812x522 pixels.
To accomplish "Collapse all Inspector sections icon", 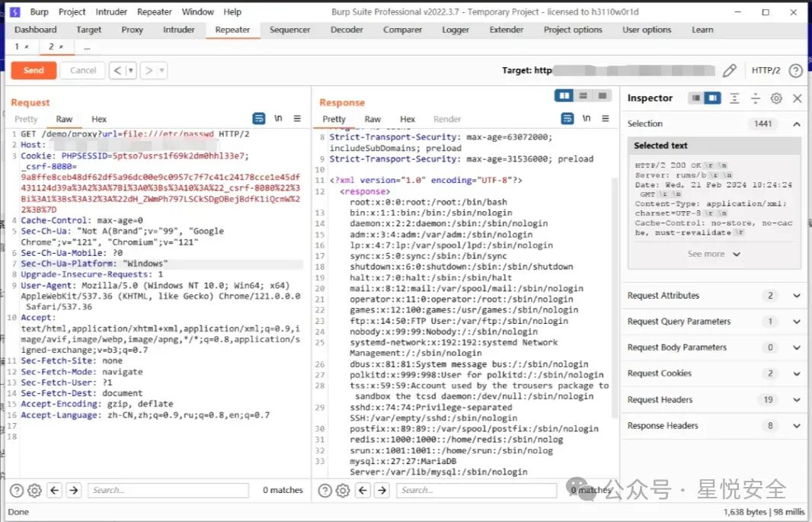I will pyautogui.click(x=755, y=98).
